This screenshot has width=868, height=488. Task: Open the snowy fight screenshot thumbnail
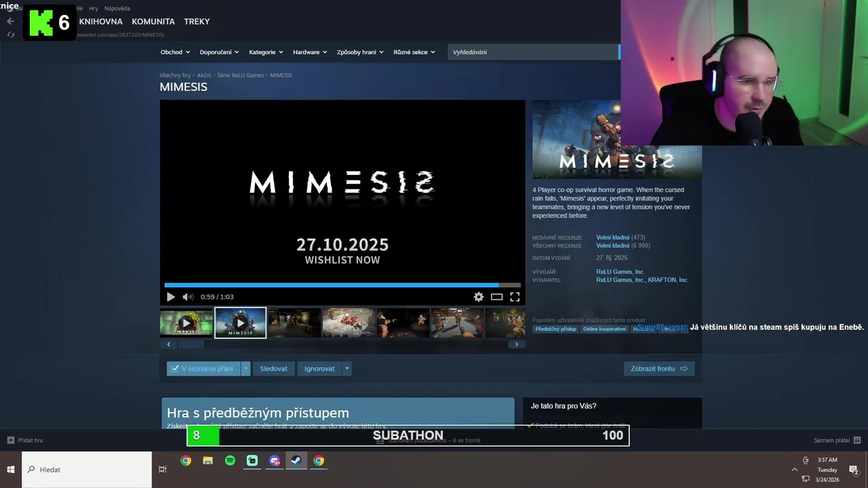pos(349,323)
